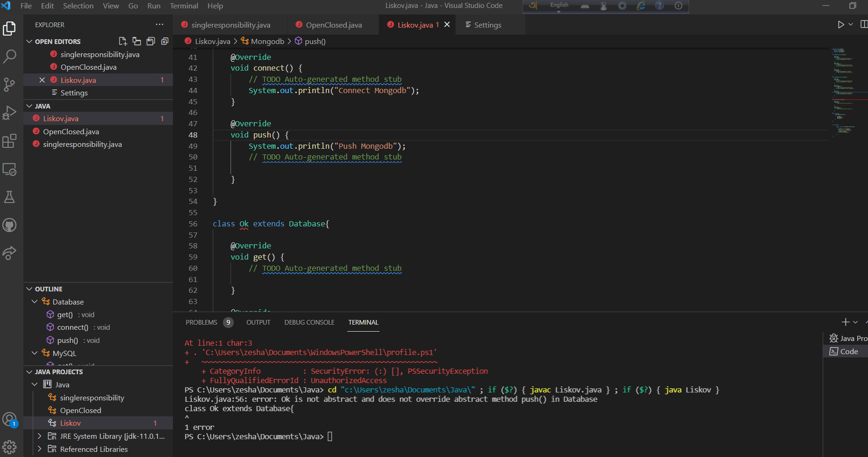Screen dimensions: 868x457
Task: Open the Testing view beaker icon
Action: click(x=9, y=196)
